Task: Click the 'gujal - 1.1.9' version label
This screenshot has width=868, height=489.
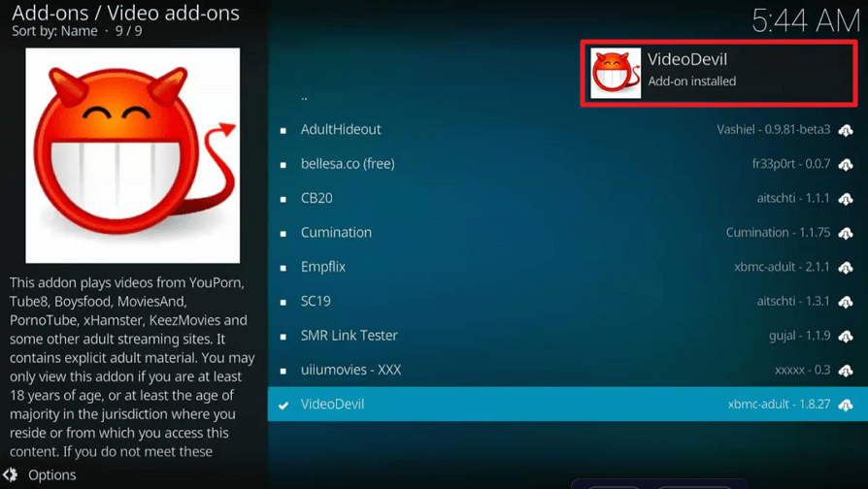Action: tap(799, 336)
